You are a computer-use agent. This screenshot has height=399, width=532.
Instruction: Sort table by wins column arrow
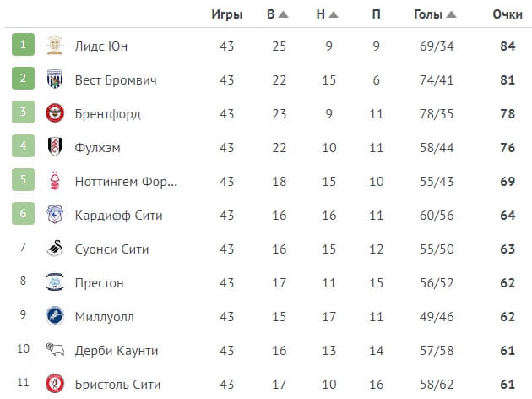284,14
